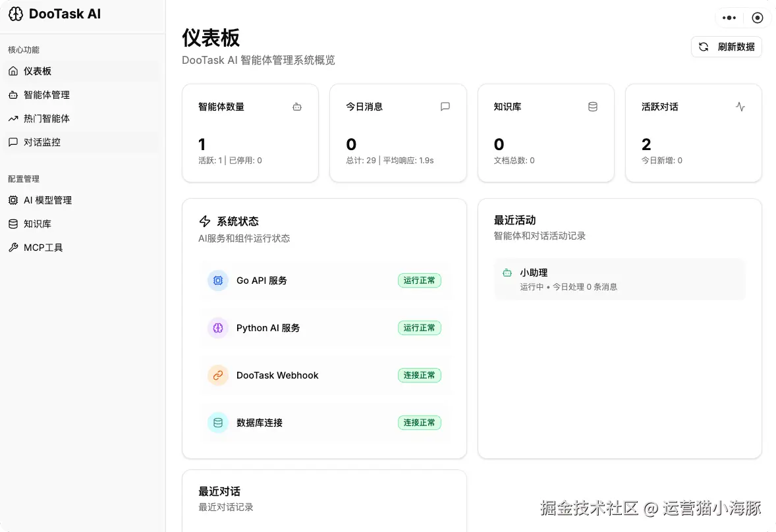Click the DooTask Webhook label
Screen dimensions: 776x532
click(277, 375)
